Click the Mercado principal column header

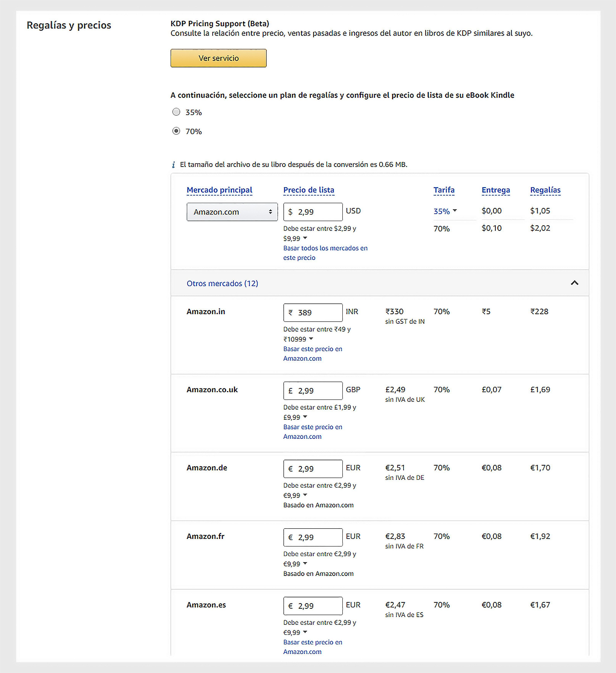219,190
